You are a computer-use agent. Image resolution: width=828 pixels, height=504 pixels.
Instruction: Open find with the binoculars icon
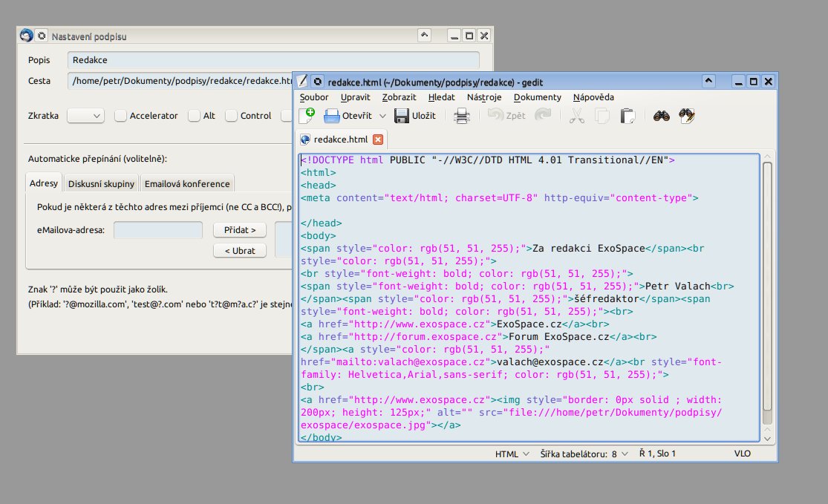pos(661,116)
